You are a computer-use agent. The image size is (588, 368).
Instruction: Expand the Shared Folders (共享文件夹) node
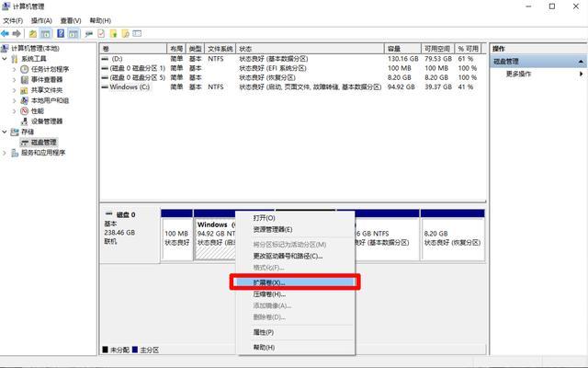(x=13, y=90)
